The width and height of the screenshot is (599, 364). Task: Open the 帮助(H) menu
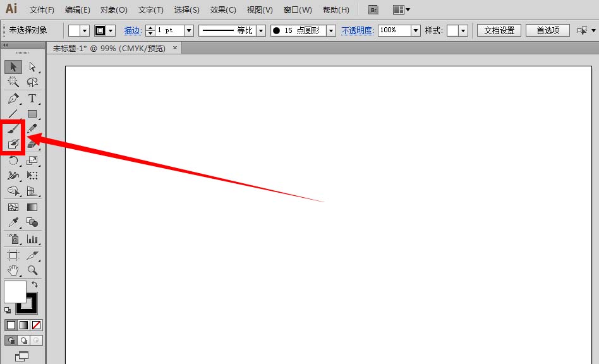point(336,10)
